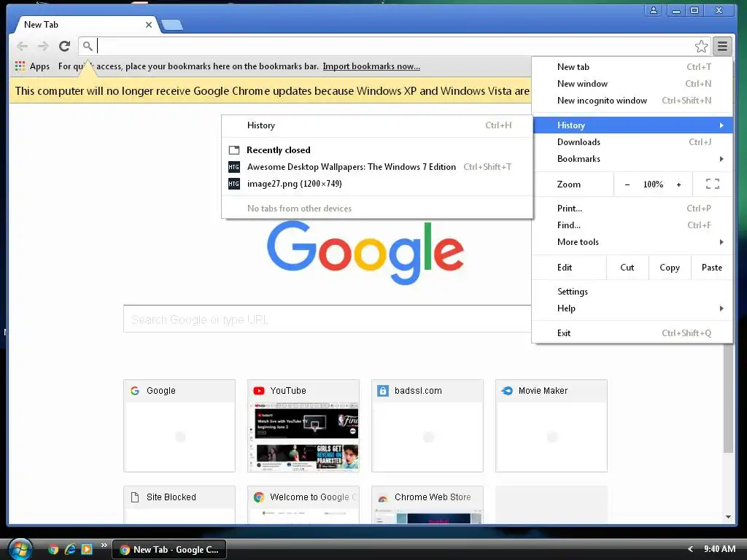Expand quick launch overflow chevron
This screenshot has width=747, height=560.
[x=104, y=545]
